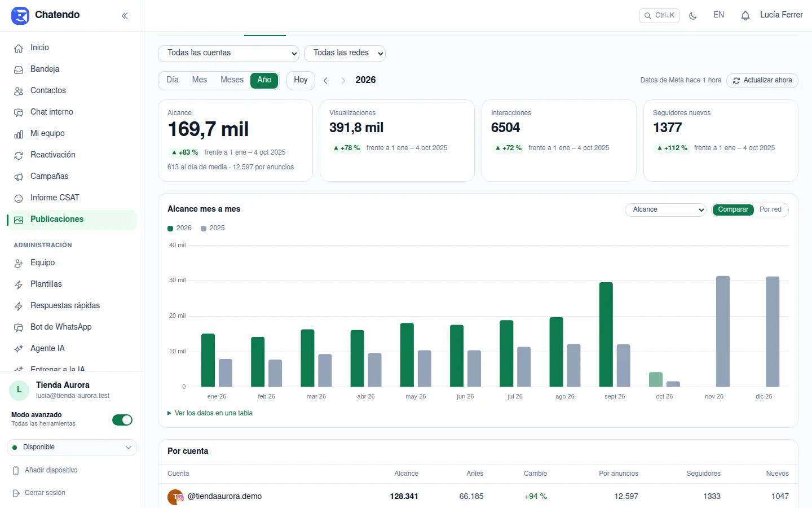This screenshot has width=812, height=508.
Task: Toggle the 2025 series in the chart legend
Action: point(213,228)
